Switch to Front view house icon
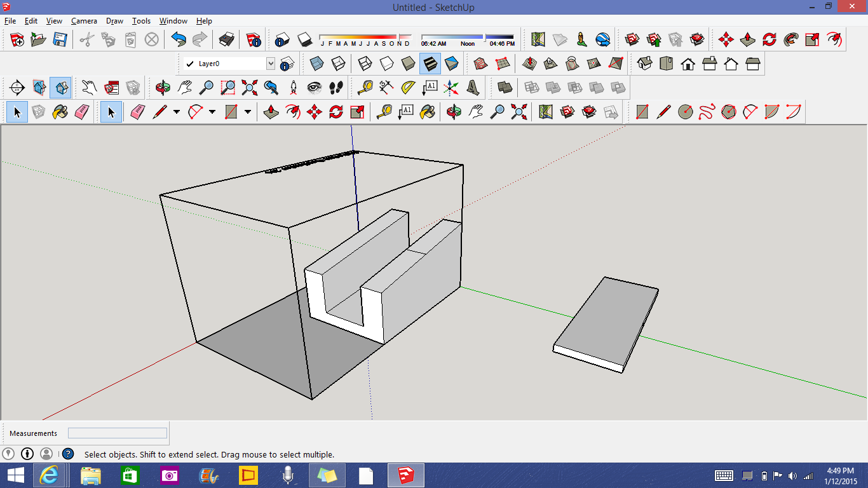 (x=688, y=64)
